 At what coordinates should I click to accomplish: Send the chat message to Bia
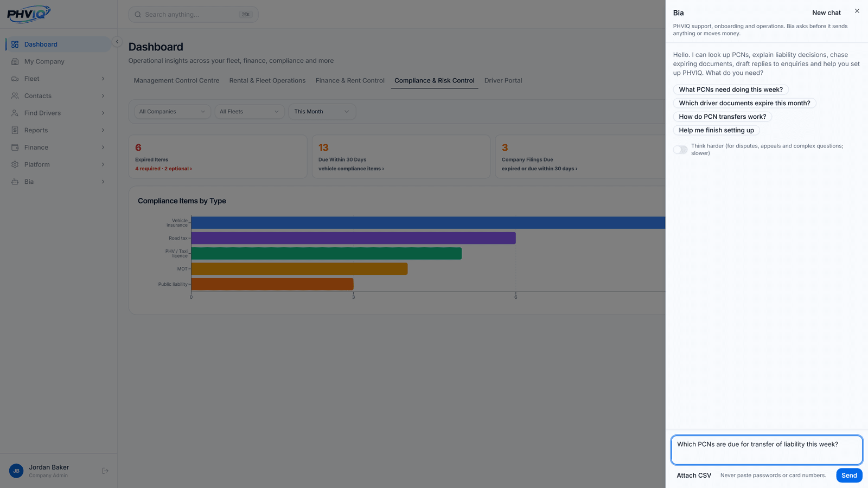[x=849, y=476]
